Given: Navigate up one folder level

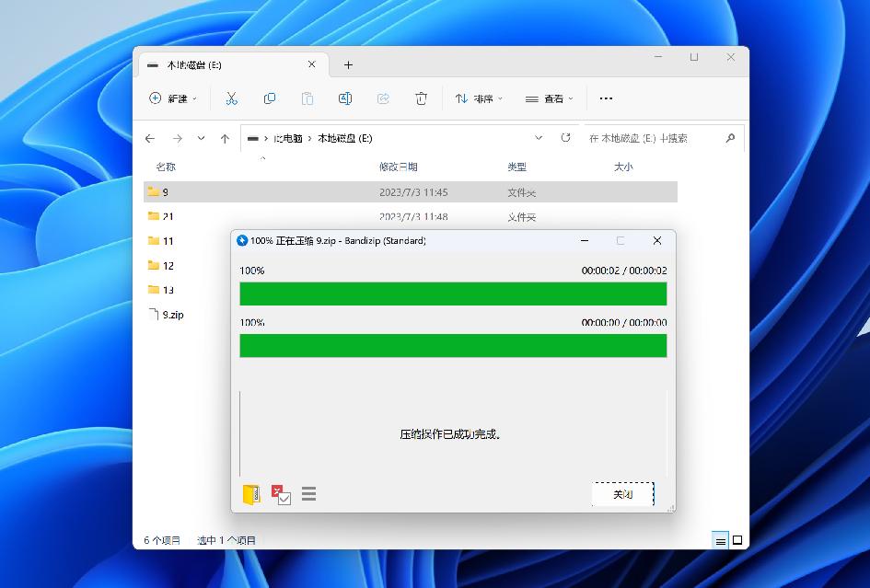Looking at the screenshot, I should [x=224, y=138].
